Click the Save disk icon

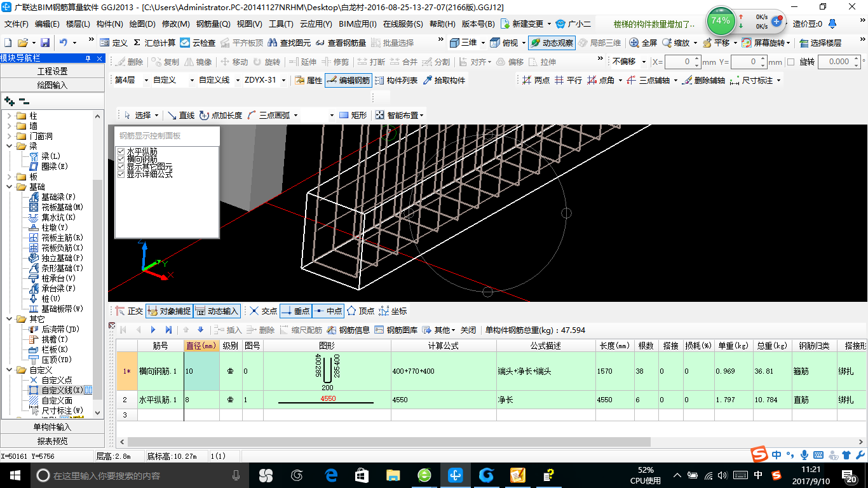(45, 43)
